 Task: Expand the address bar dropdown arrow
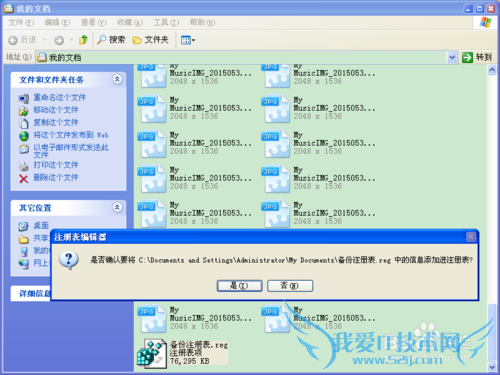(452, 57)
